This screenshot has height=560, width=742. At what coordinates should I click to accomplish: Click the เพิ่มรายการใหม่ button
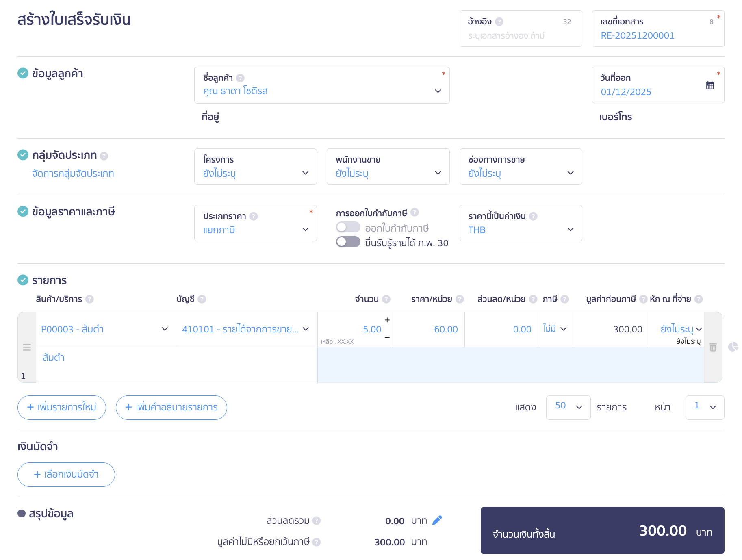[62, 407]
